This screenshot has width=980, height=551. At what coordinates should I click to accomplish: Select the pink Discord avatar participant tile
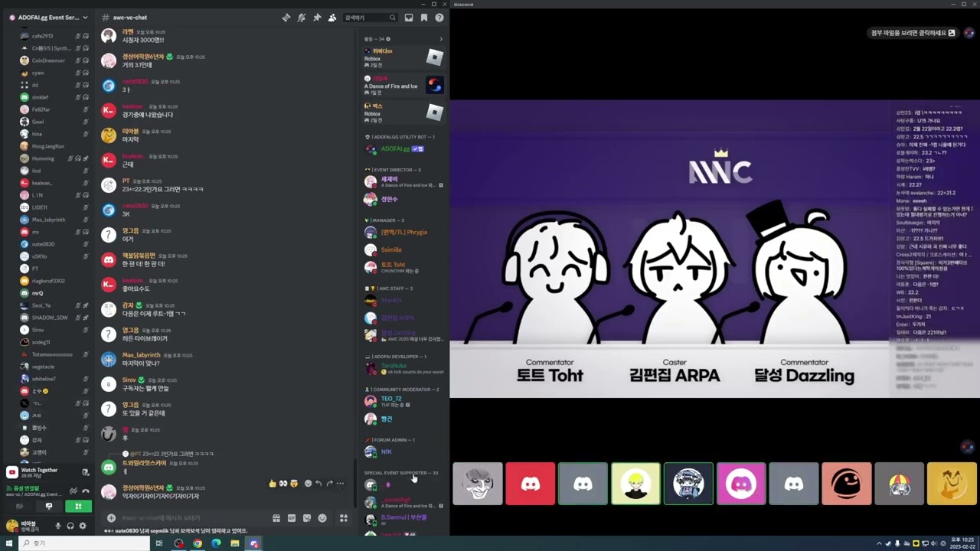[x=741, y=484]
